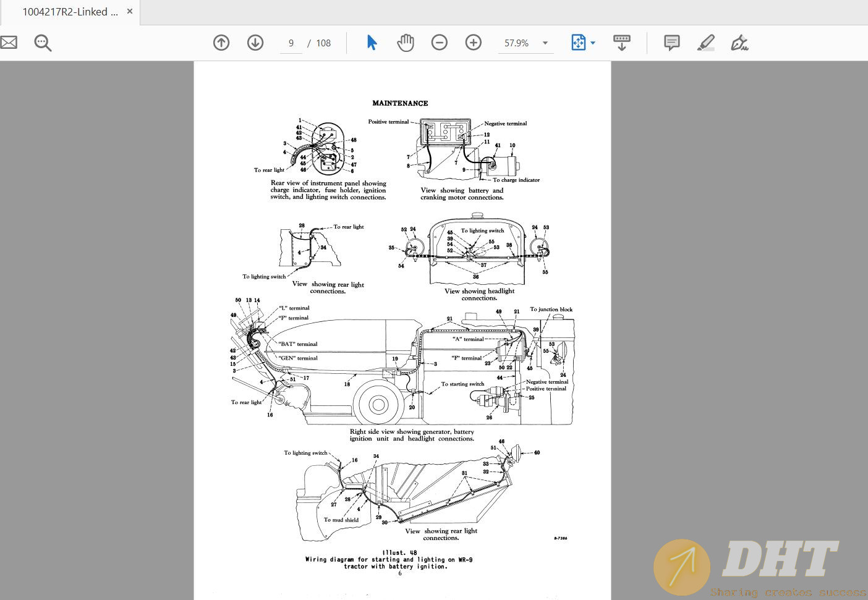The height and width of the screenshot is (600, 868).
Task: Open the find text magnifier tool
Action: (43, 43)
